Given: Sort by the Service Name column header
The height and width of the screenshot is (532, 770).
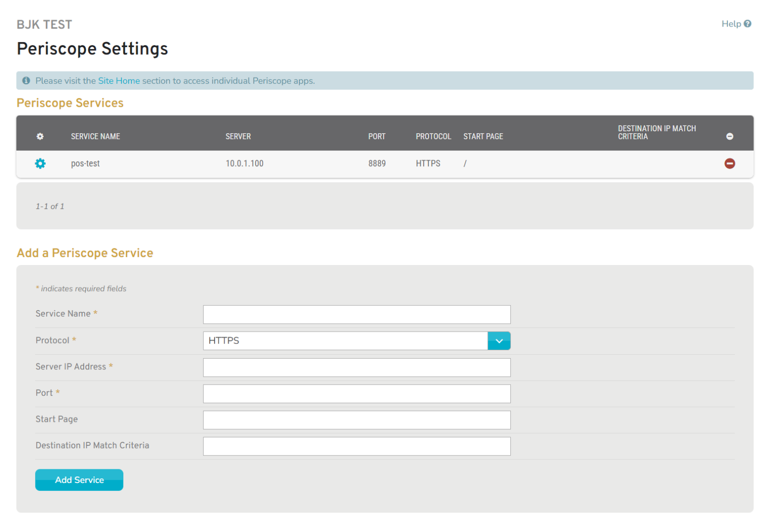Looking at the screenshot, I should (95, 136).
